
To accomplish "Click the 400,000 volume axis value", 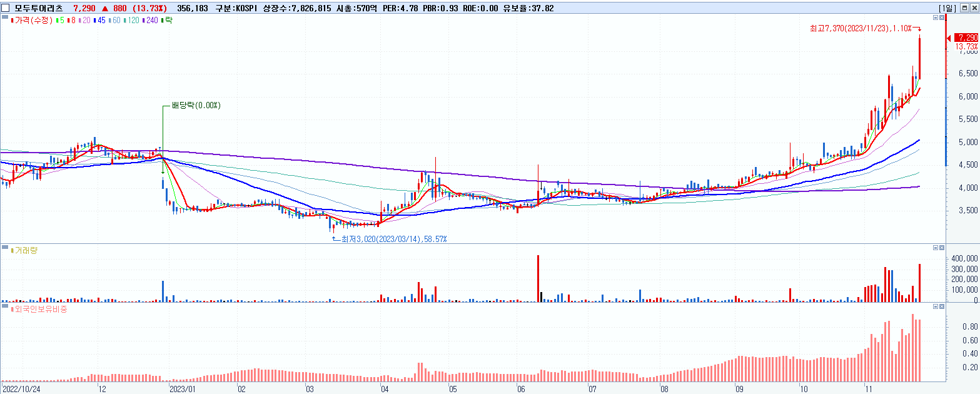I will click(963, 258).
